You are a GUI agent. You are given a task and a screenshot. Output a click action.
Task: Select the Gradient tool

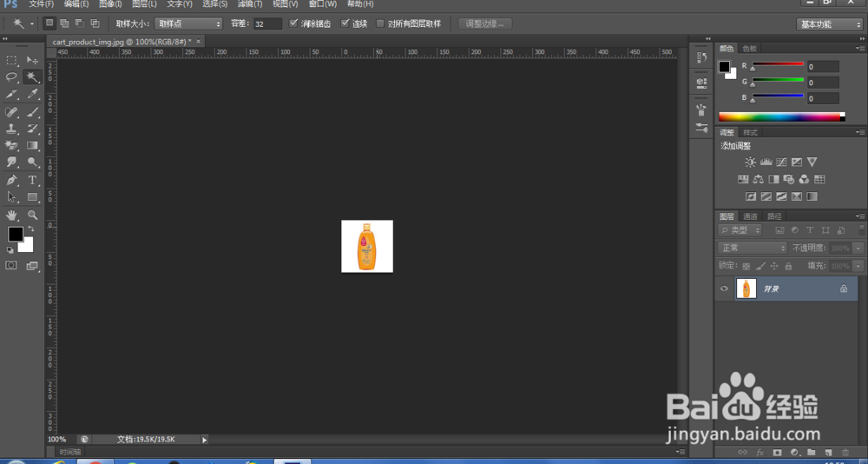click(x=33, y=145)
